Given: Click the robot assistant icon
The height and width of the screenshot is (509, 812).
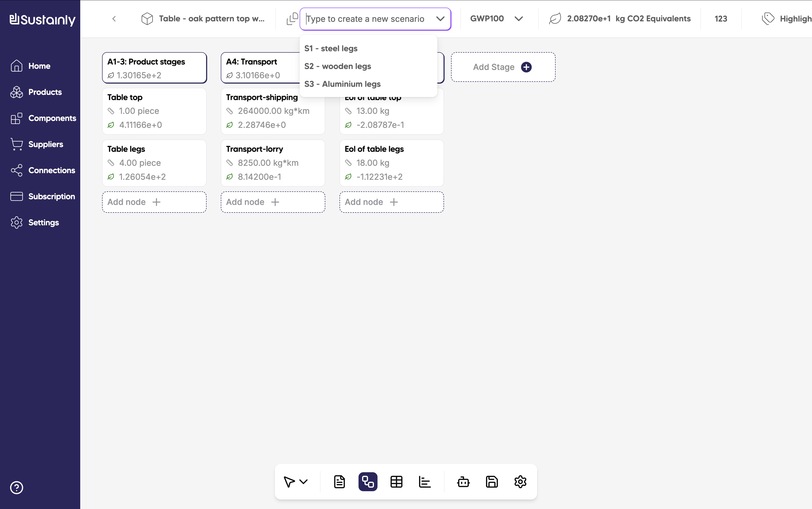Looking at the screenshot, I should pos(463,482).
